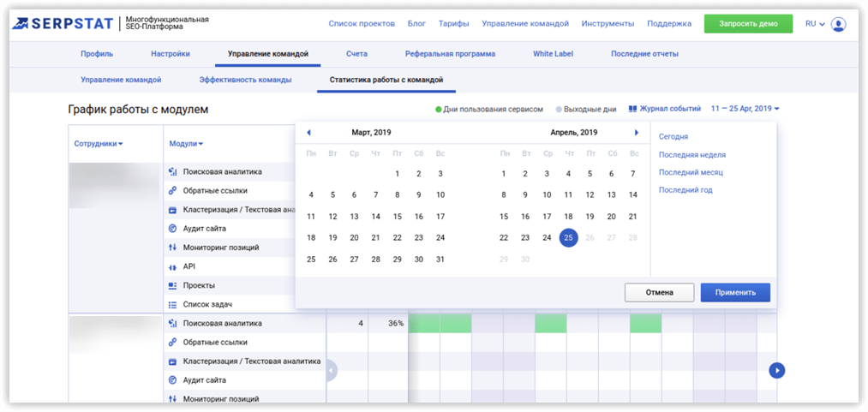
Task: Click the График работы с модулем heading
Action: click(x=139, y=110)
